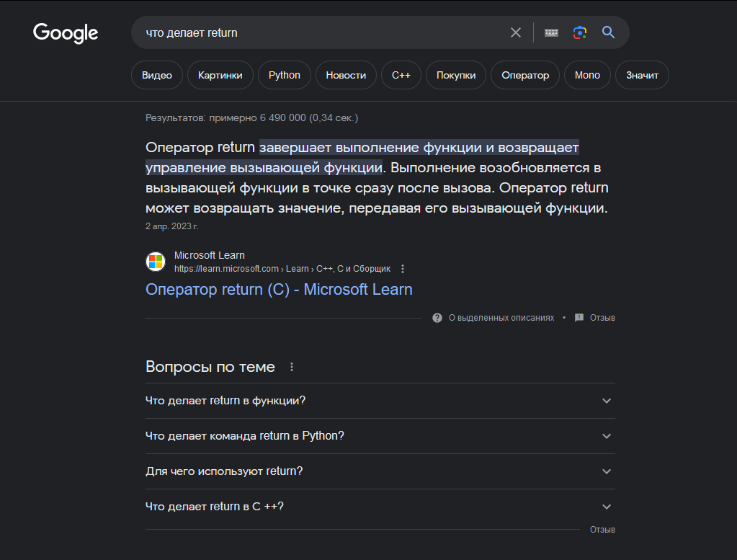The width and height of the screenshot is (737, 560).
Task: Click Отзыв link below related questions
Action: 602,530
